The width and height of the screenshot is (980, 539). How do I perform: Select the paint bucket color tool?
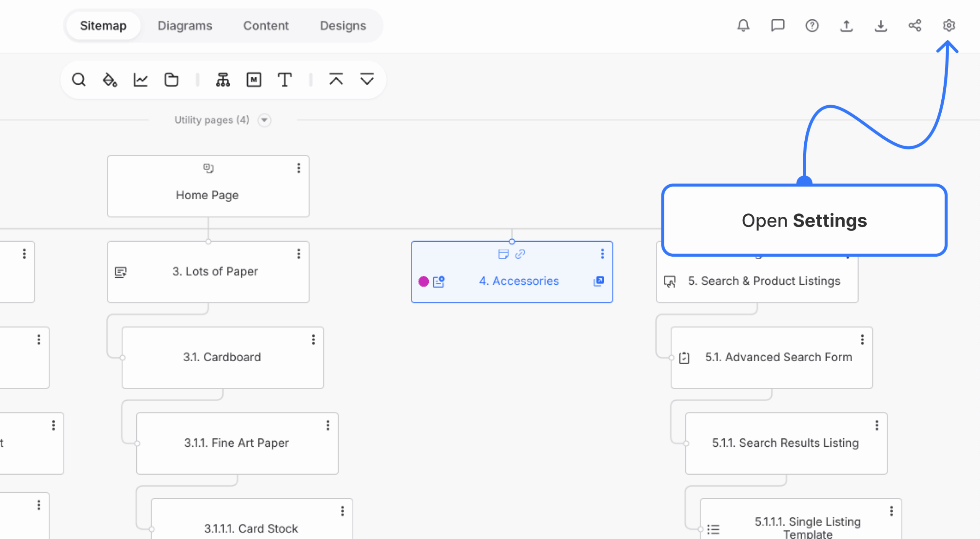110,80
